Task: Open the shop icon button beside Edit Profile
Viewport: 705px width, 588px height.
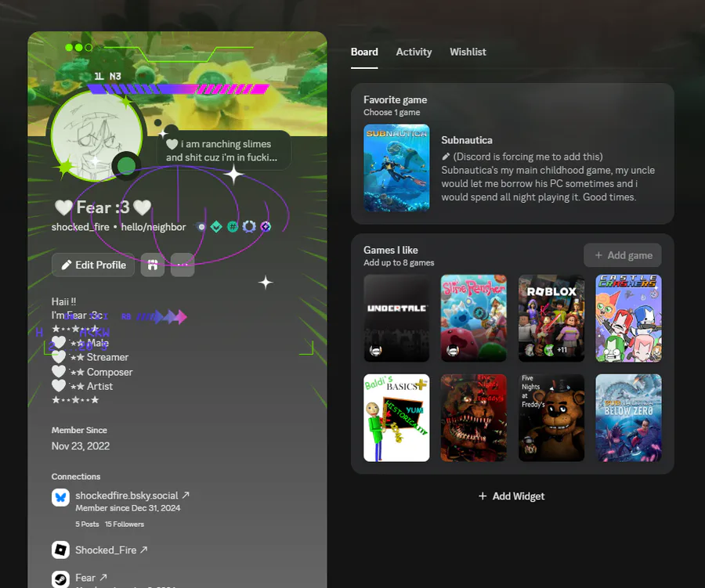Action: click(x=153, y=265)
